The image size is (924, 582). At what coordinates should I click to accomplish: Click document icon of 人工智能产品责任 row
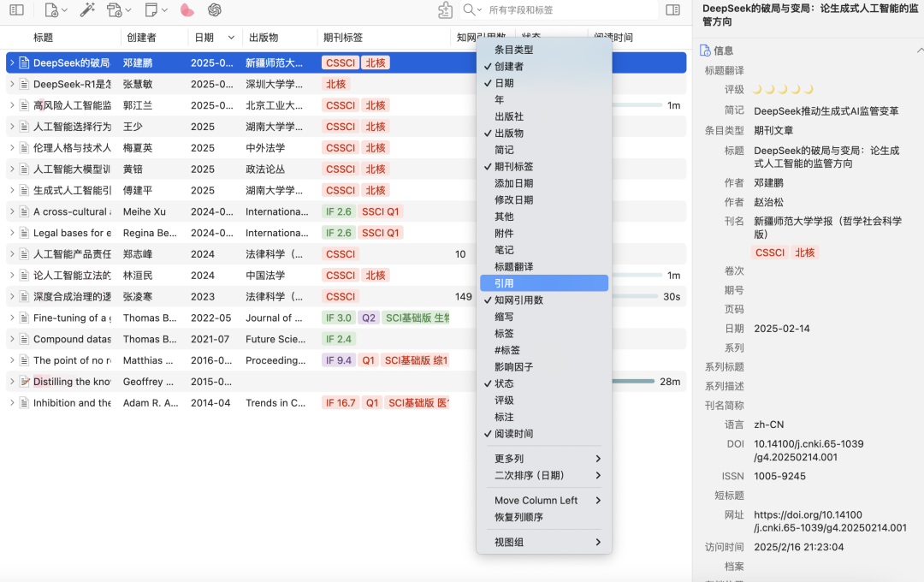(x=24, y=254)
